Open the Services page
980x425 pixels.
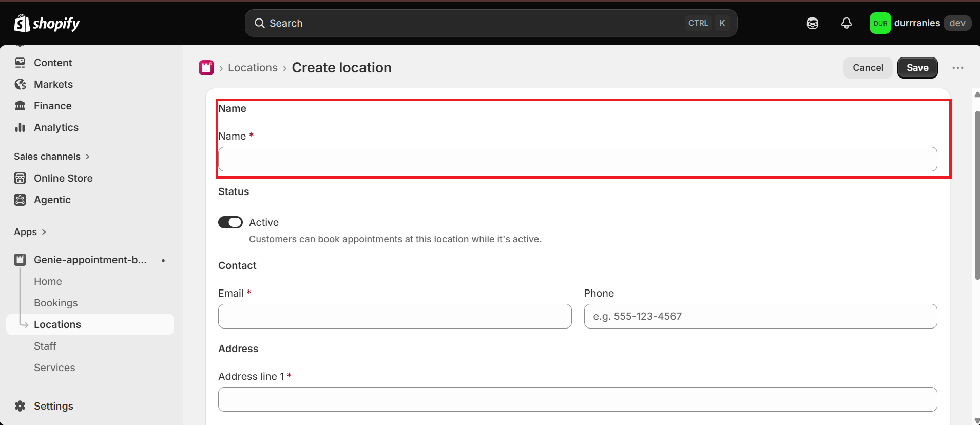(54, 368)
